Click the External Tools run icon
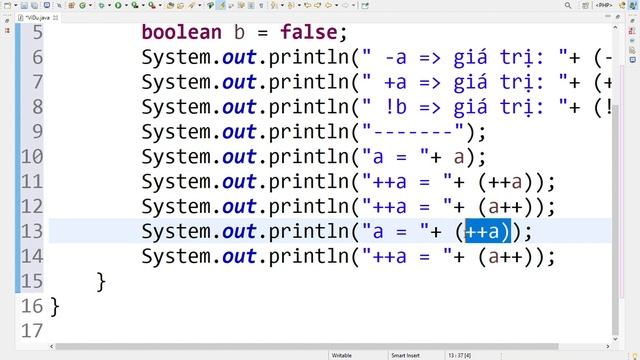 click(151, 5)
